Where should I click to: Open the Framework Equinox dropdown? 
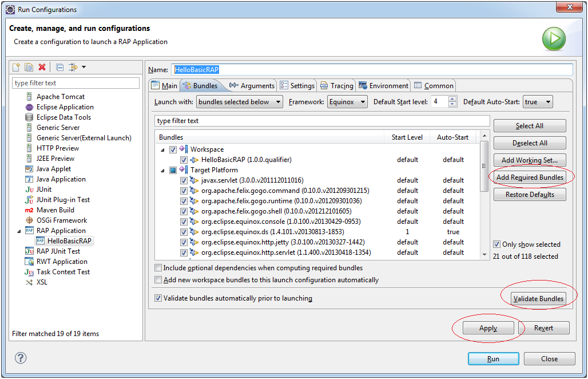point(347,102)
